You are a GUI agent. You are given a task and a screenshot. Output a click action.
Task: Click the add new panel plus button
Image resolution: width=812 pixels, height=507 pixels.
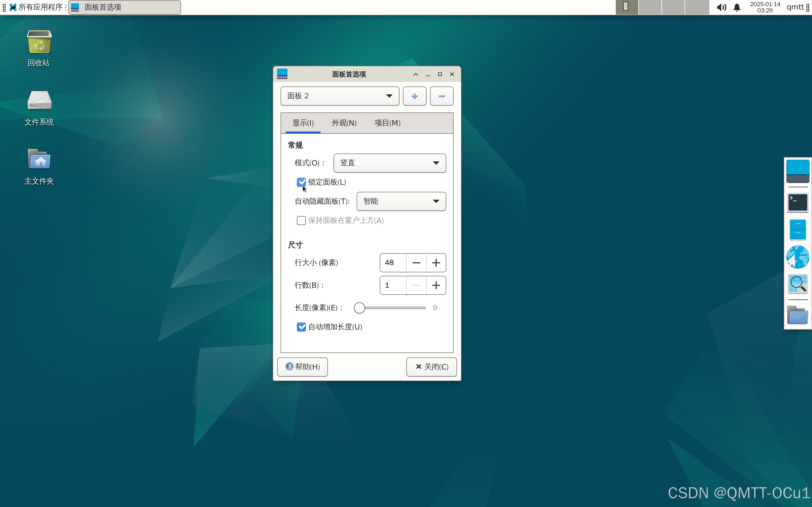pyautogui.click(x=414, y=96)
